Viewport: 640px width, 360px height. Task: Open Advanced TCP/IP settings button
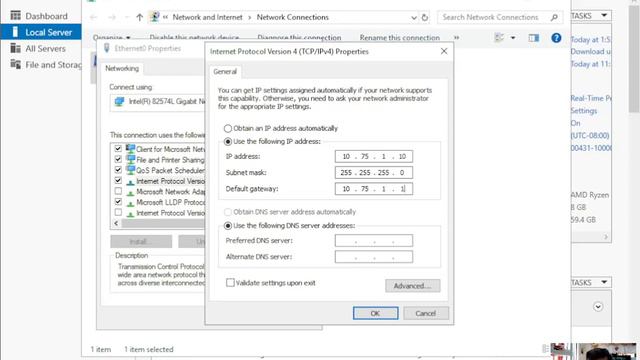pyautogui.click(x=412, y=286)
